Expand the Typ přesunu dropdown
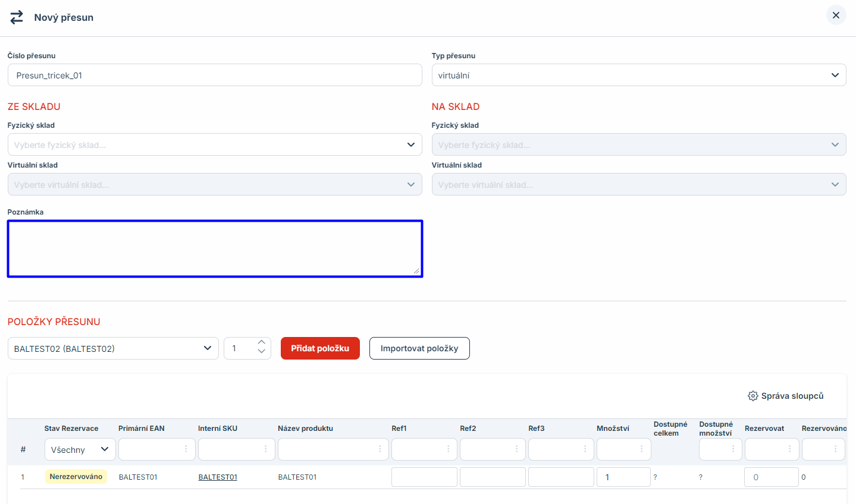 (x=638, y=75)
